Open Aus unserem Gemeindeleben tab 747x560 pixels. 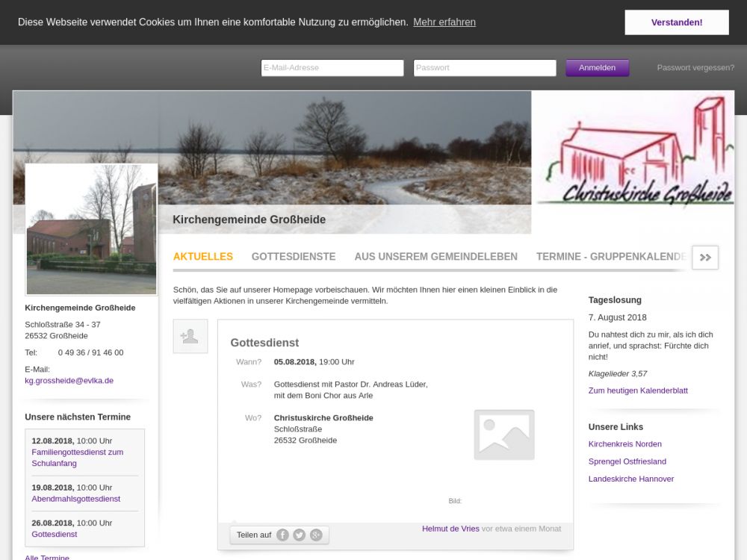pyautogui.click(x=436, y=256)
